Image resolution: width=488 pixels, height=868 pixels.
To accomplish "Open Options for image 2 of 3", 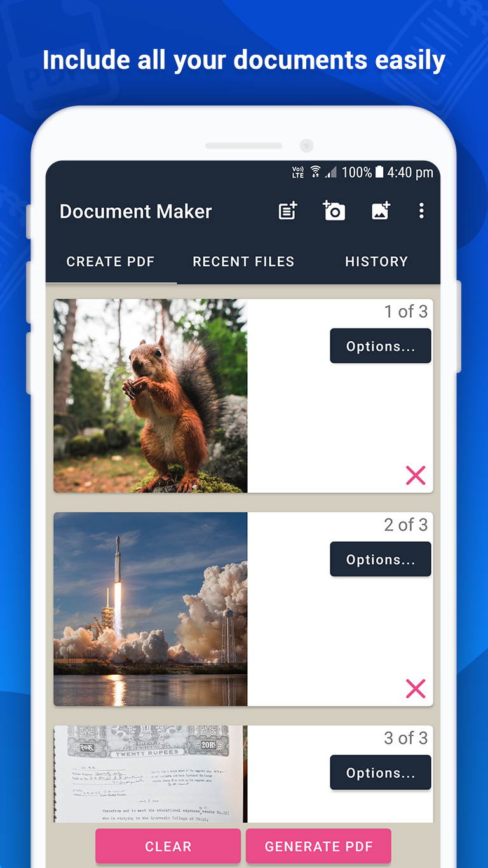I will [381, 560].
